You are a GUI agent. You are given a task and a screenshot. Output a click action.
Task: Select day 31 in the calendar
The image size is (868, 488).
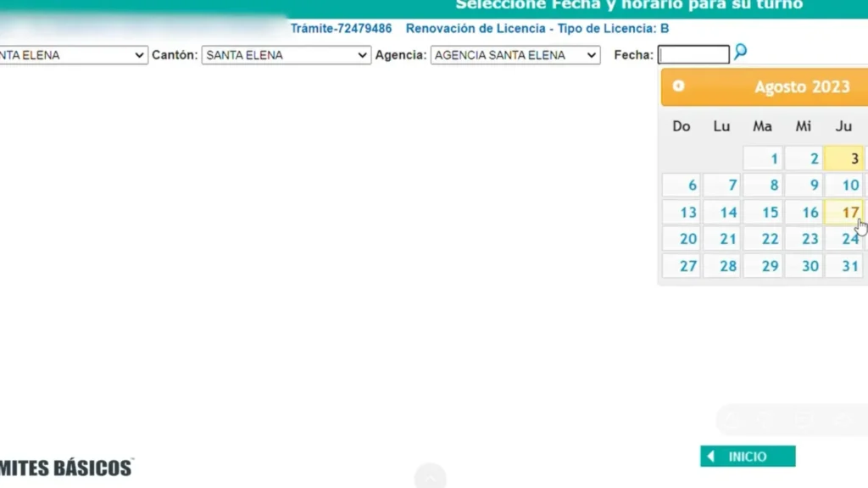[x=843, y=266]
